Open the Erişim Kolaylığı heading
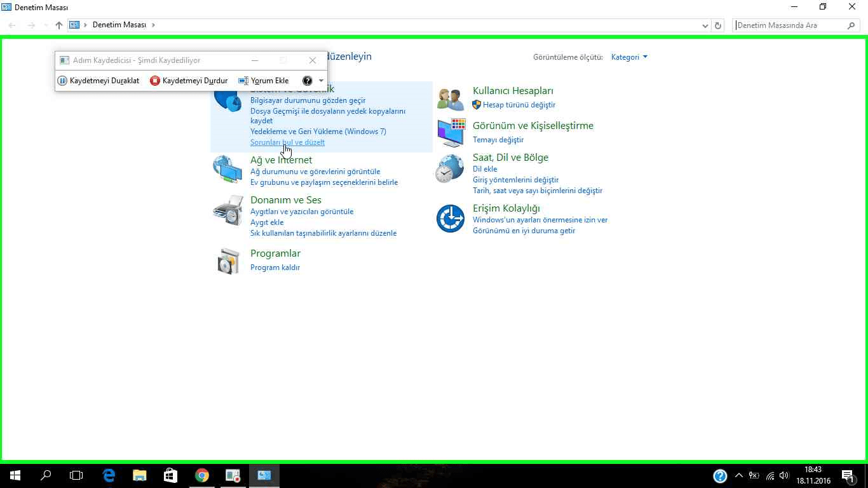Viewport: 868px width, 488px height. point(506,208)
